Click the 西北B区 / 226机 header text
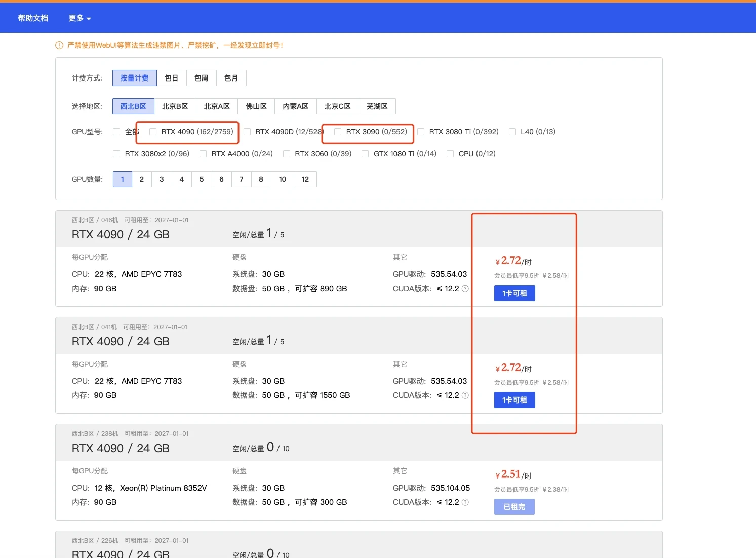756x558 pixels. tap(95, 541)
